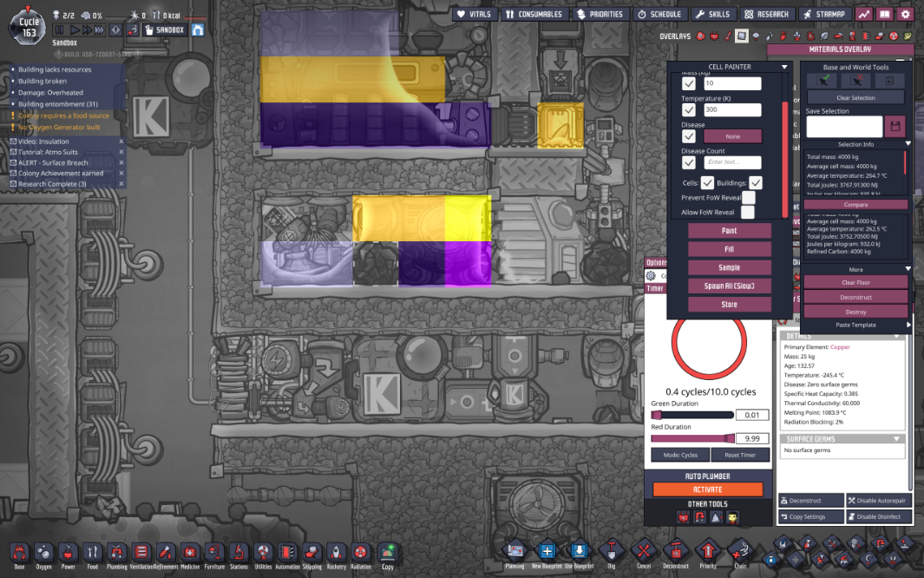Adjust the Red Duration slider
Image resolution: width=924 pixels, height=578 pixels.
coord(692,438)
